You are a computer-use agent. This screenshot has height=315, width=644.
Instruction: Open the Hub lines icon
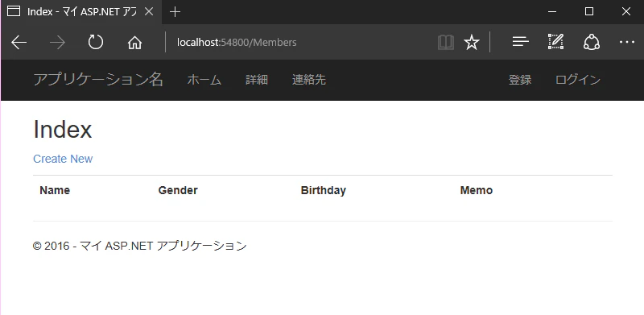[520, 42]
